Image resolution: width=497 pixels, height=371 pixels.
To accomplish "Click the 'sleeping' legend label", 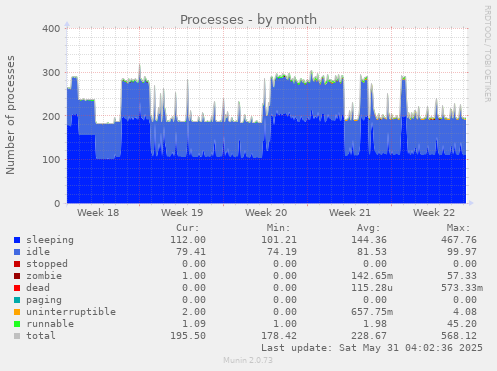I will pyautogui.click(x=50, y=240).
